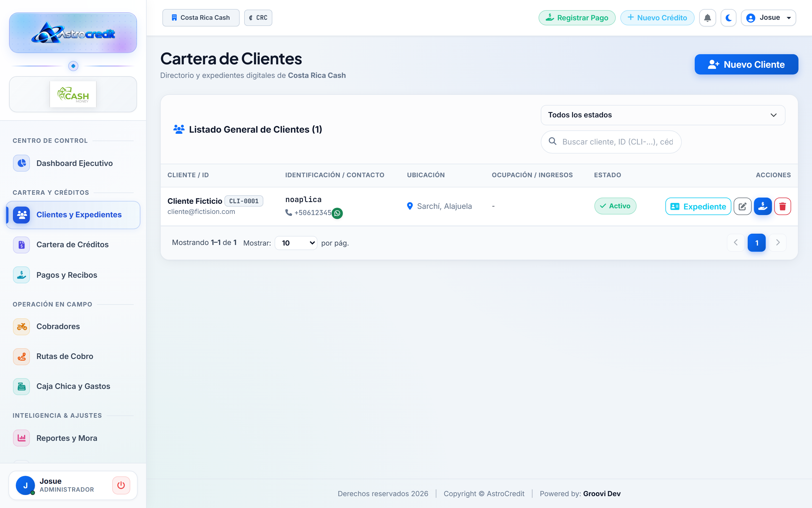Open the notifications bell
The image size is (812, 508).
tap(707, 18)
